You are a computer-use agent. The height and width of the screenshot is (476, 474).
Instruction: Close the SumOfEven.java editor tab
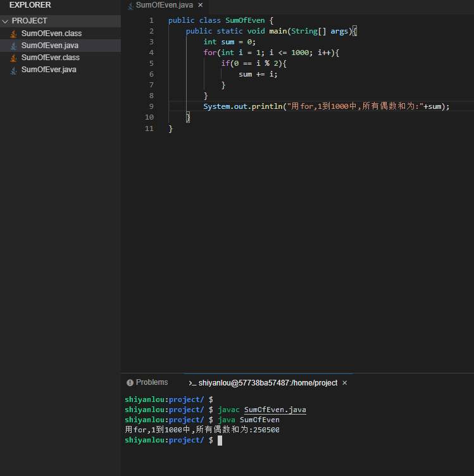click(x=200, y=5)
